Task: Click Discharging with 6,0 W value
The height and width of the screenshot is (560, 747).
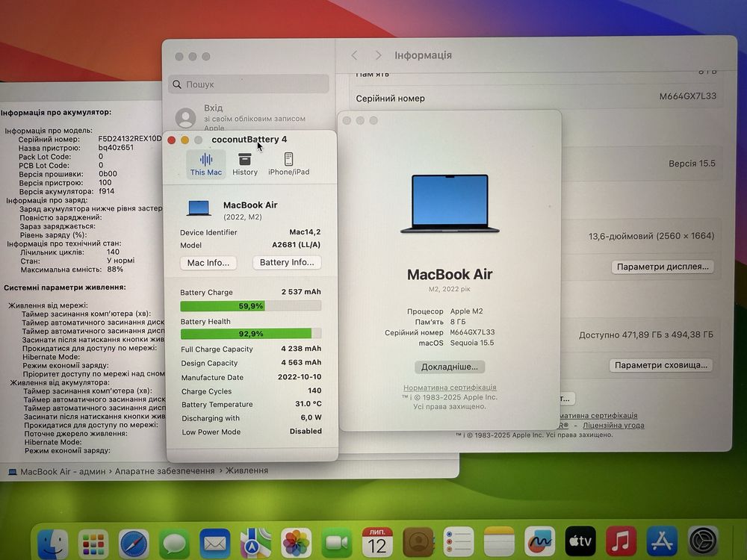Action: click(311, 417)
